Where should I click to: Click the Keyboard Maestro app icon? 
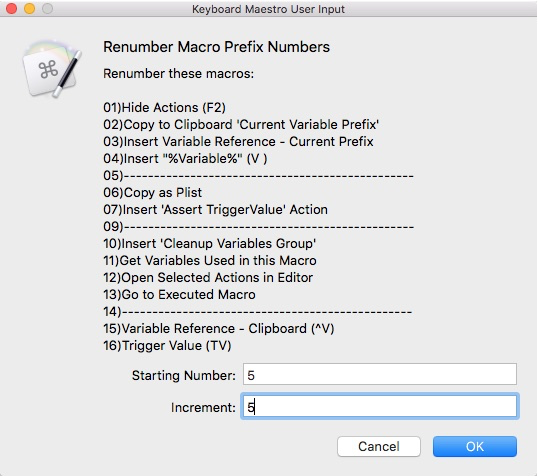pyautogui.click(x=52, y=68)
